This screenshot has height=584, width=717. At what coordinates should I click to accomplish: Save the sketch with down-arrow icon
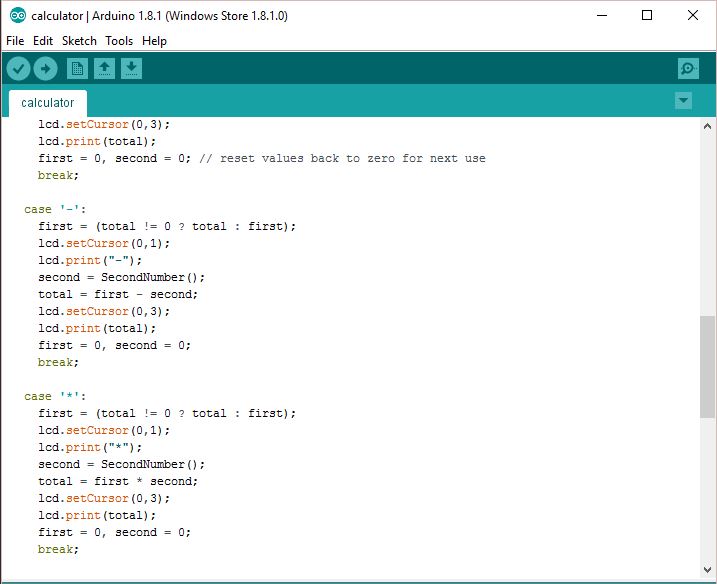coord(131,69)
